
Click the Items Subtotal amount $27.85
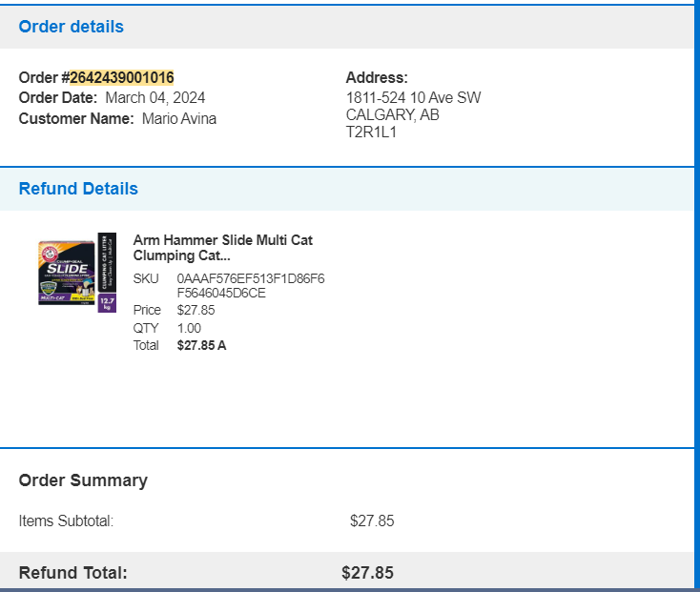[x=372, y=521]
